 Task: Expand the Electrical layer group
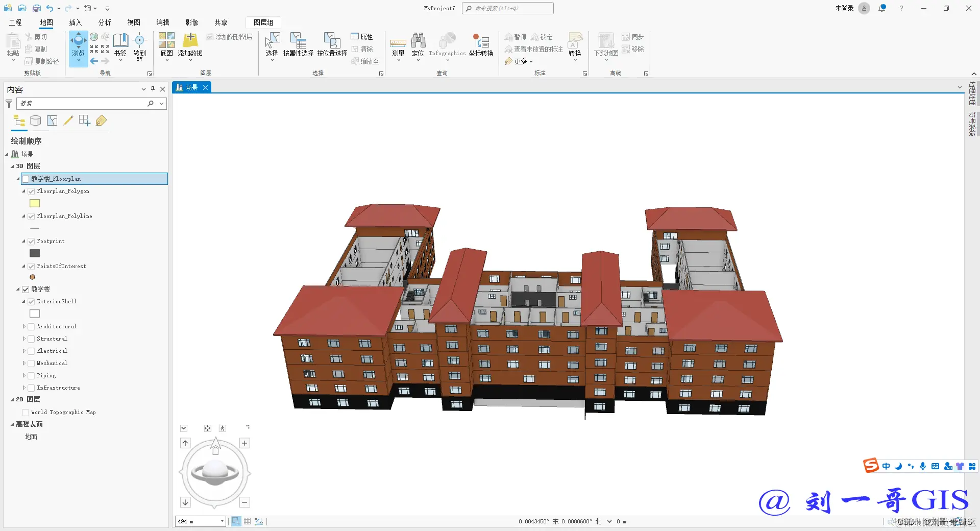[x=24, y=351]
